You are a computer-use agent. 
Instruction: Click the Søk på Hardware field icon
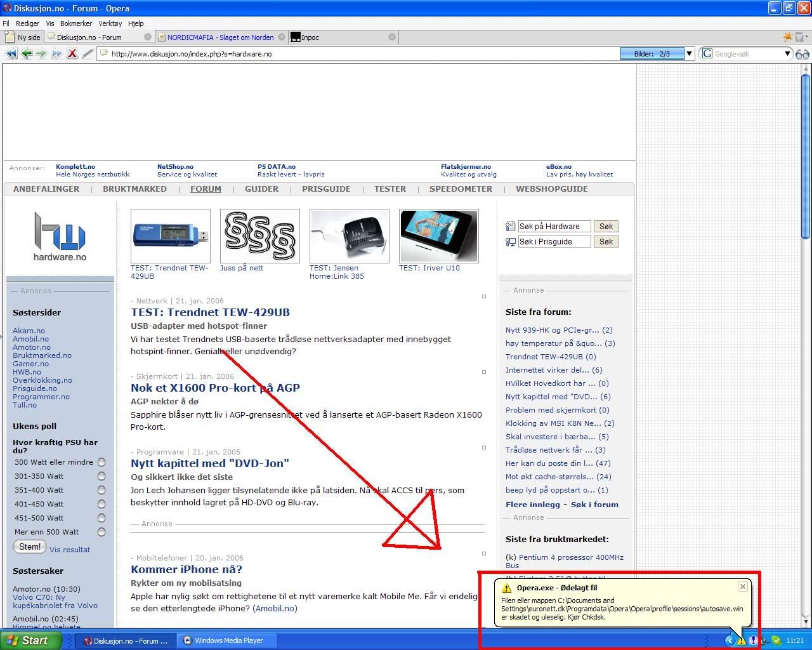pos(510,226)
